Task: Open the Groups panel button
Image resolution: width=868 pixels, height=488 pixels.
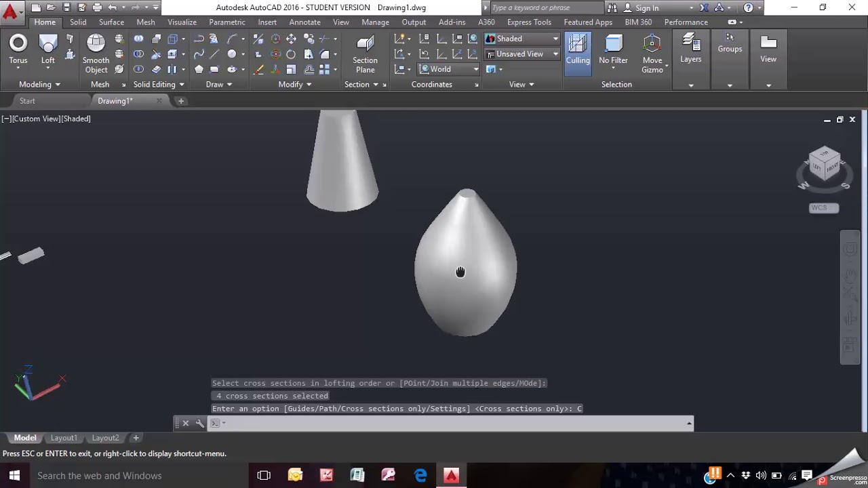Action: (730, 43)
